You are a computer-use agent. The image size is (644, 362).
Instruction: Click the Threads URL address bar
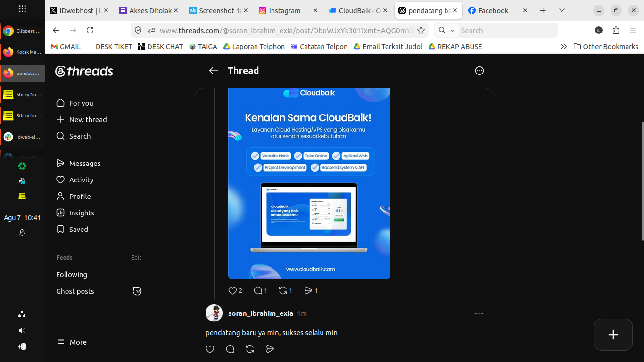point(287,30)
